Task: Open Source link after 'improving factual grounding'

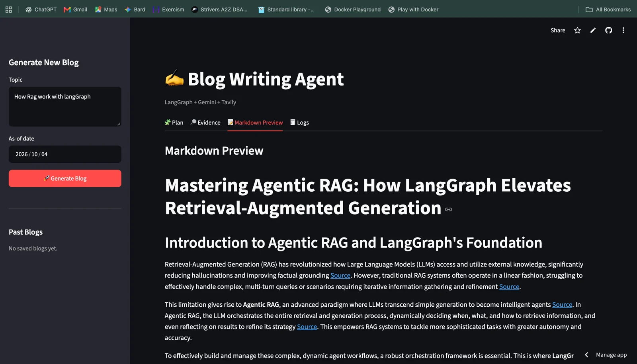Action: [x=340, y=275]
